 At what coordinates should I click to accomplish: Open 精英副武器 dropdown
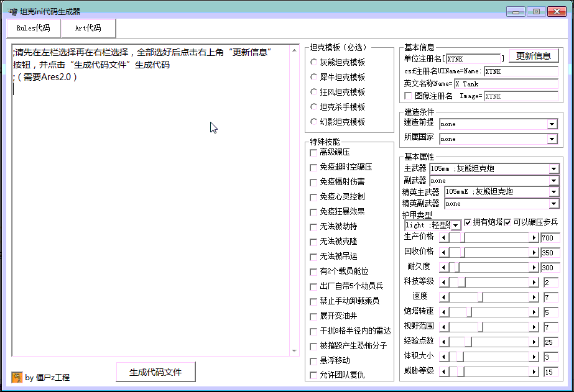click(554, 204)
